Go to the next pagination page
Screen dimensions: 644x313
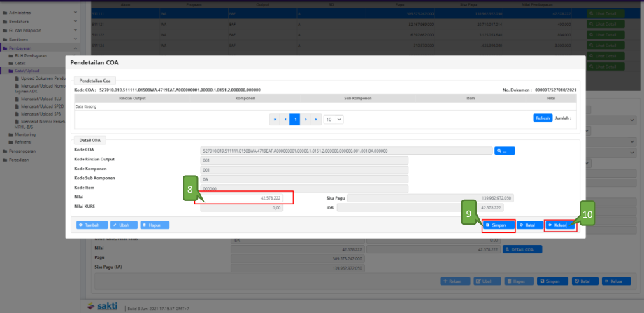pyautogui.click(x=306, y=120)
